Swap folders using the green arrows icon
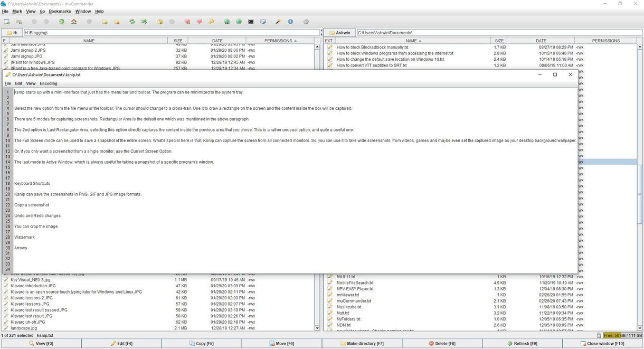This screenshot has width=644, height=349. [132, 22]
